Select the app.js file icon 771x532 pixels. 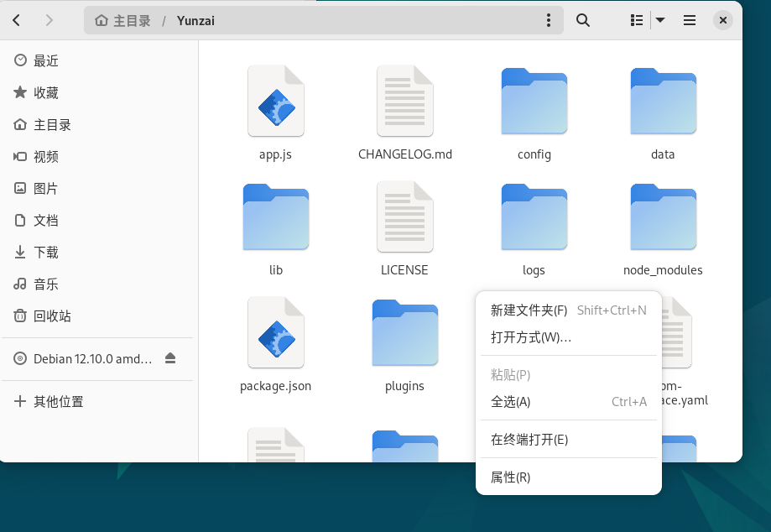point(275,102)
